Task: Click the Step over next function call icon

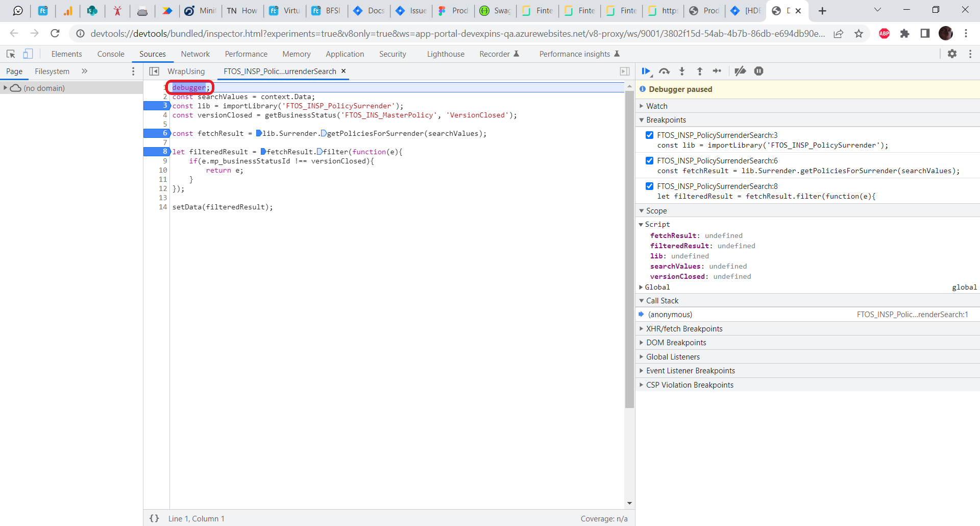Action: pos(664,71)
